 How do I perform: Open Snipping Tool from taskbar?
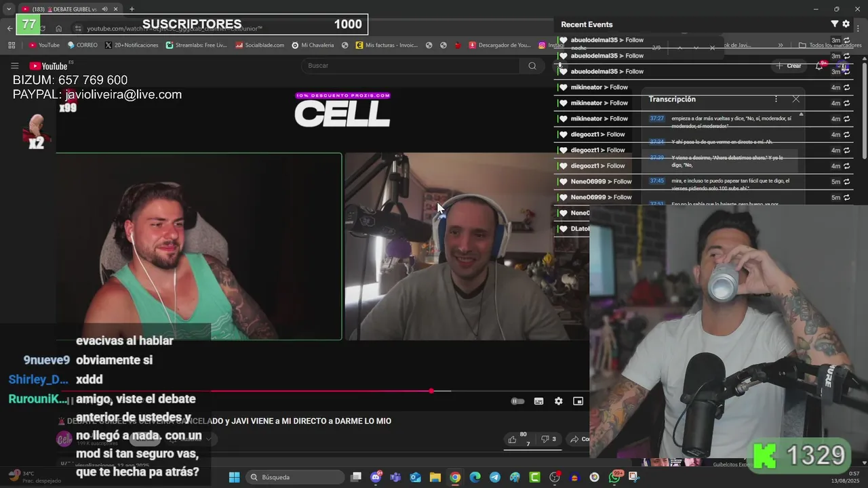[x=634, y=477]
